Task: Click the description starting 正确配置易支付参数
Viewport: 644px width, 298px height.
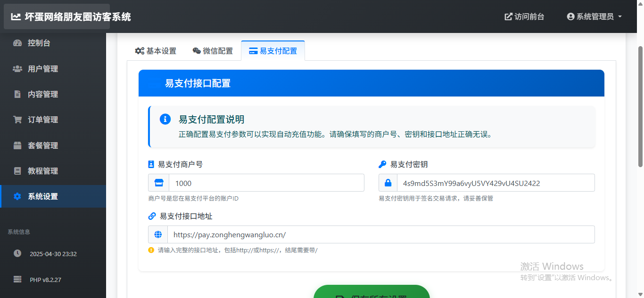Action: (x=336, y=134)
